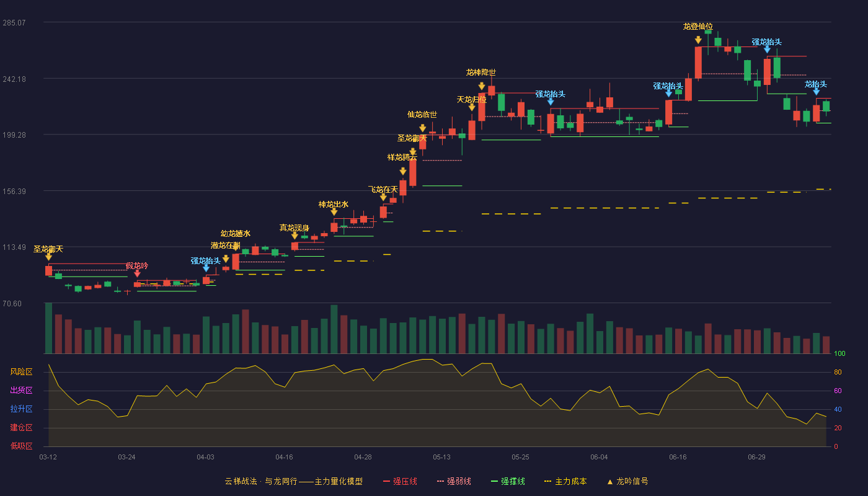Select the 113.49 price axis label
The width and height of the screenshot is (868, 496).
pyautogui.click(x=14, y=247)
